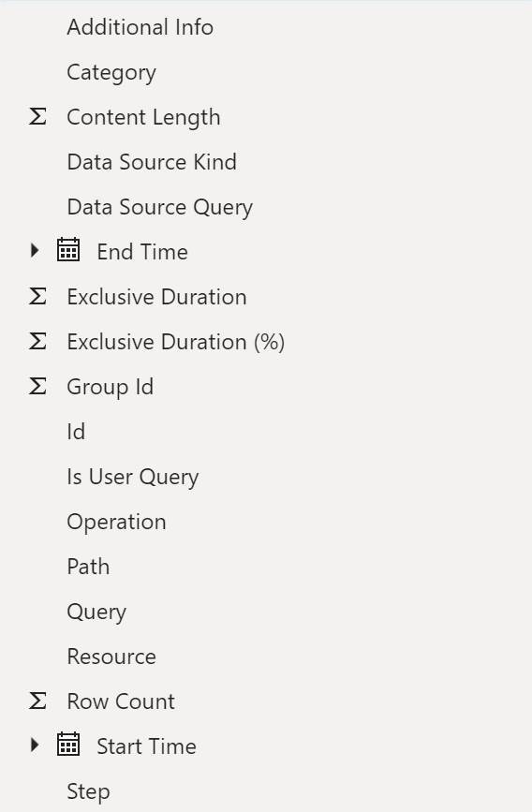Select the Additional Info field
Viewport: 532px width, 812px height.
coord(140,27)
